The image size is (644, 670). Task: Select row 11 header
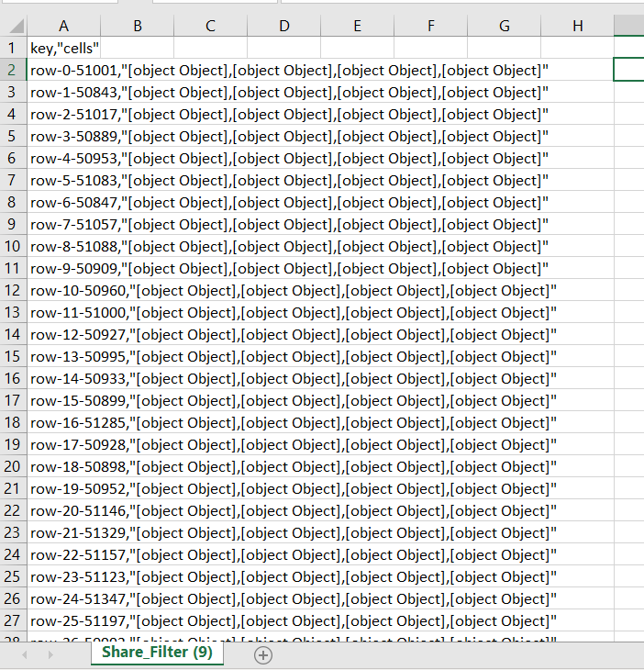coord(13,268)
